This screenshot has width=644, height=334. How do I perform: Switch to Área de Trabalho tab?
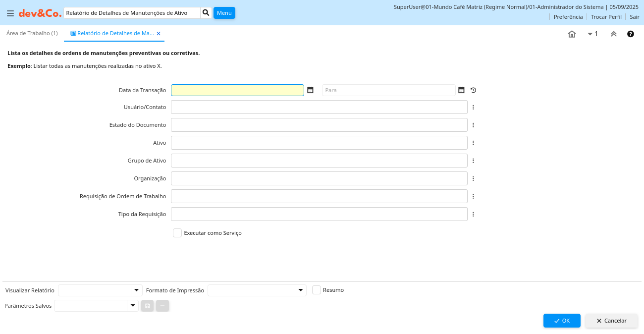point(32,33)
